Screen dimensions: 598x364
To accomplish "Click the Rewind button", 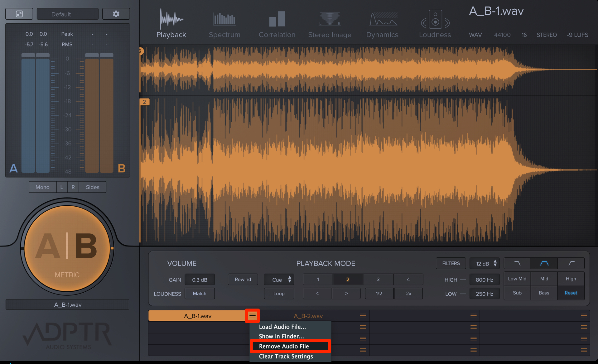I will (x=243, y=280).
